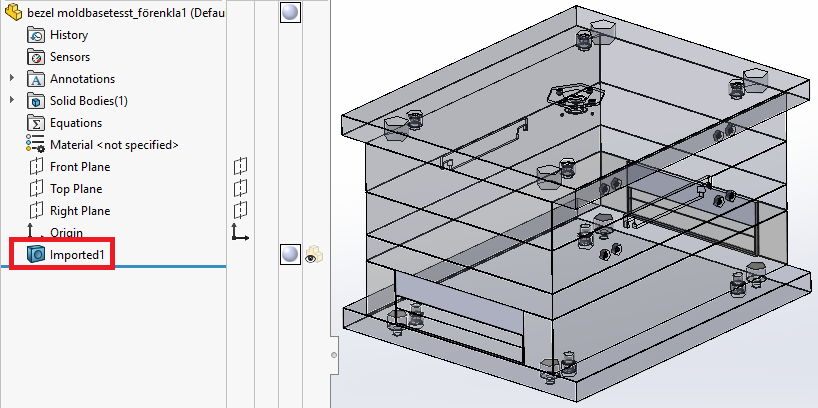This screenshot has height=408, width=818.
Task: Click the part icon at tree root
Action: (x=15, y=15)
